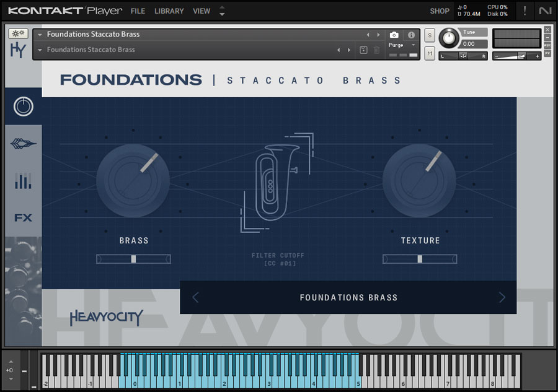Click the view size up/down stepper arrows

coord(222,11)
